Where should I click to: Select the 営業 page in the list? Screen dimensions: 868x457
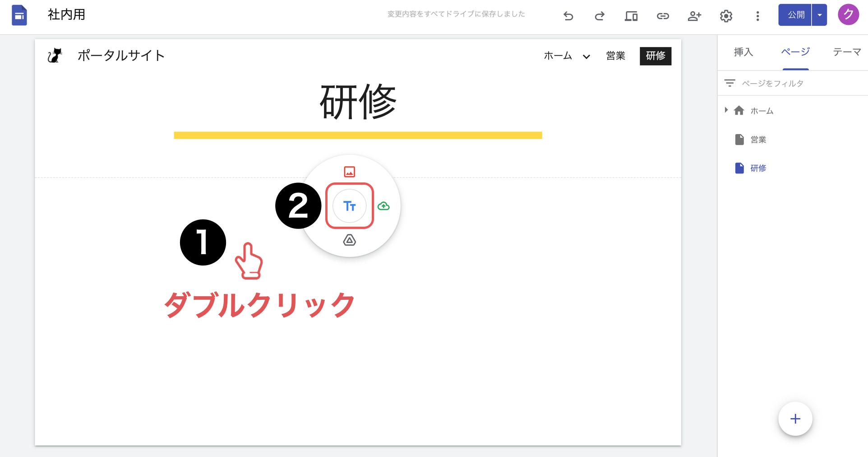(x=758, y=140)
